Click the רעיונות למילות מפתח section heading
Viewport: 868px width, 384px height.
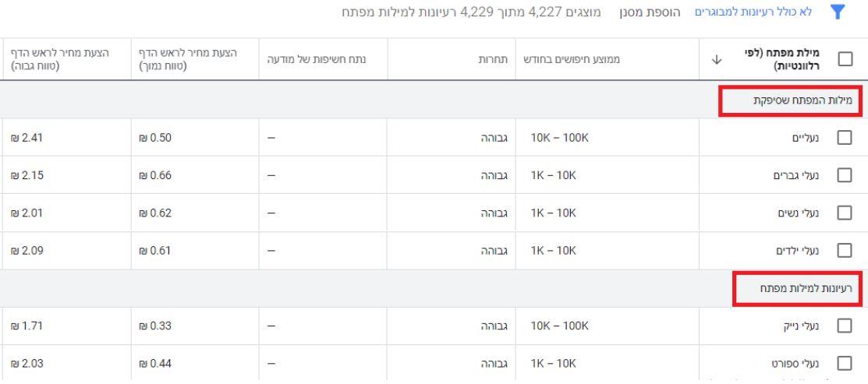coord(806,288)
